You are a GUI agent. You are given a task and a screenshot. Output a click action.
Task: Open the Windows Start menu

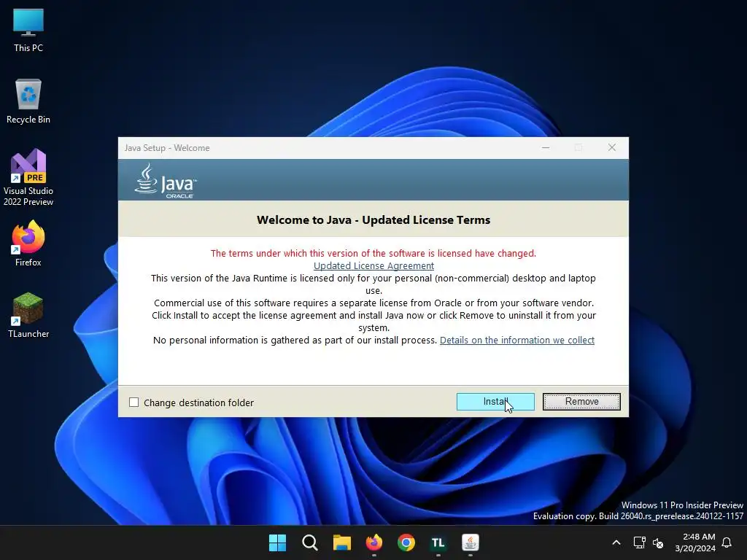tap(277, 542)
